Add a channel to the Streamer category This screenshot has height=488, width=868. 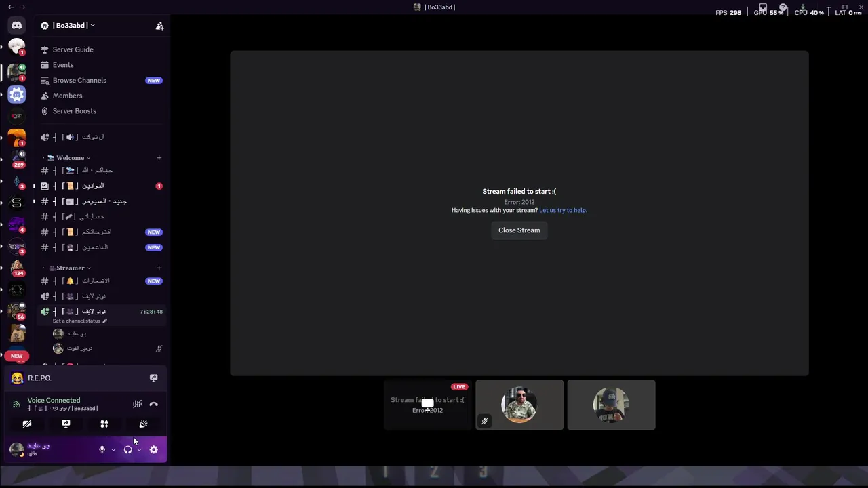[159, 268]
